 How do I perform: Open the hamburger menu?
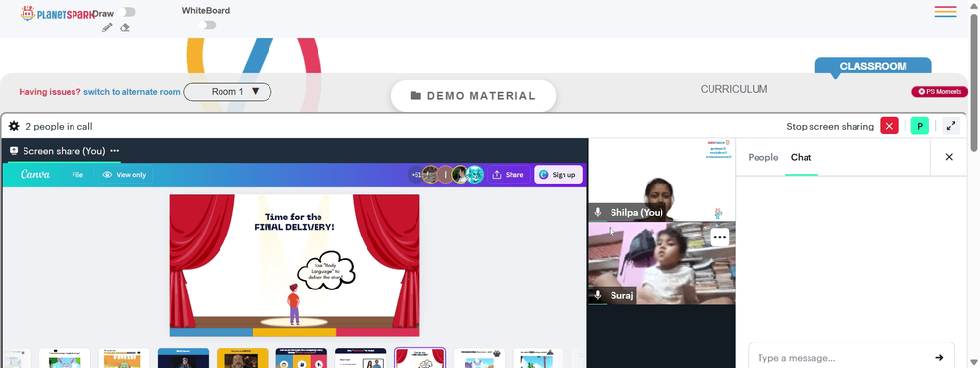(946, 11)
